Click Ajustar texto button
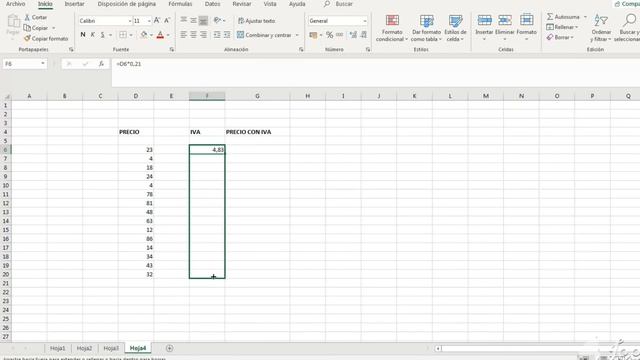This screenshot has width=640, height=360. point(256,21)
